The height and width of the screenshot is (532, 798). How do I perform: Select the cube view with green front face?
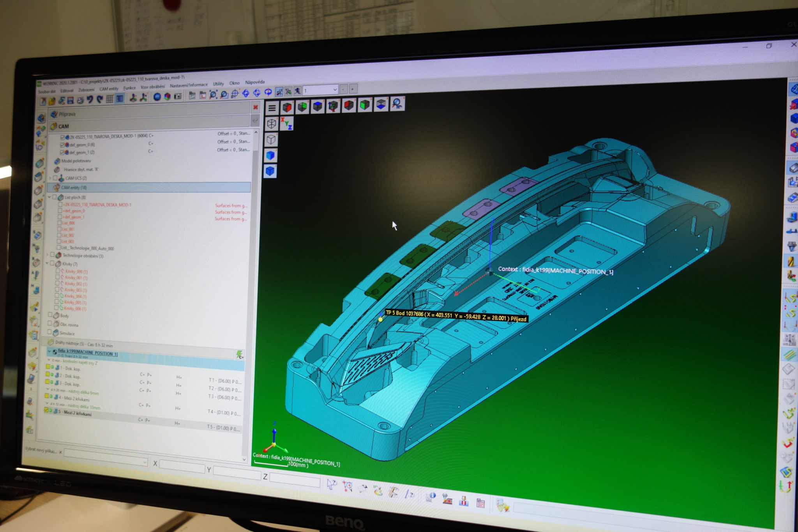[x=365, y=104]
